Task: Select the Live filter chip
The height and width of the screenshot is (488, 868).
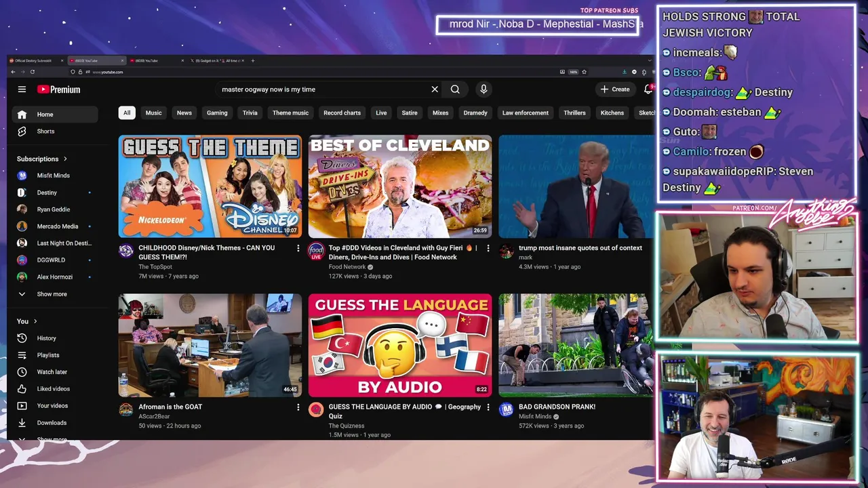Action: point(381,113)
